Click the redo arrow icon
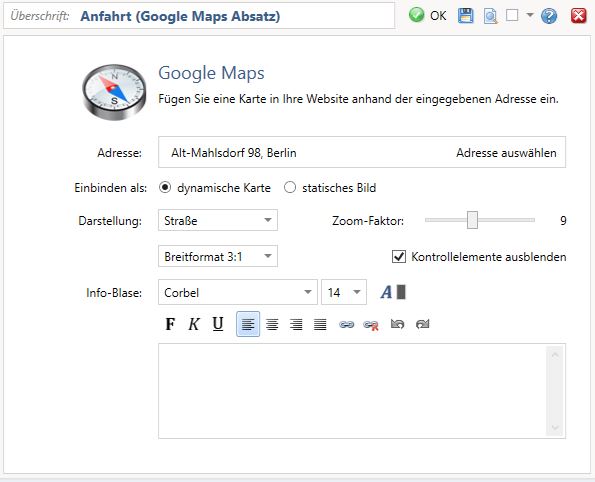This screenshot has height=482, width=595. (x=422, y=324)
